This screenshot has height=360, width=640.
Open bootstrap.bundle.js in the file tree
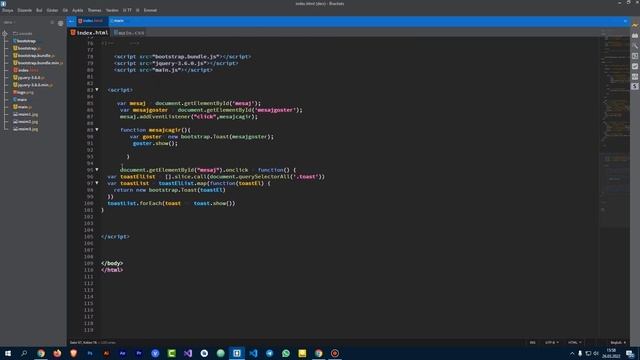tap(34, 56)
